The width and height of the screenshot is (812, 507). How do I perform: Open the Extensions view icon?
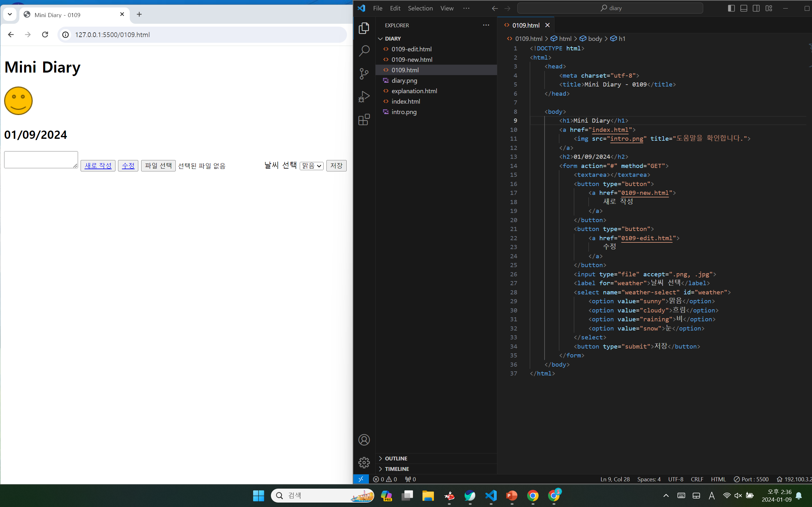(x=364, y=119)
